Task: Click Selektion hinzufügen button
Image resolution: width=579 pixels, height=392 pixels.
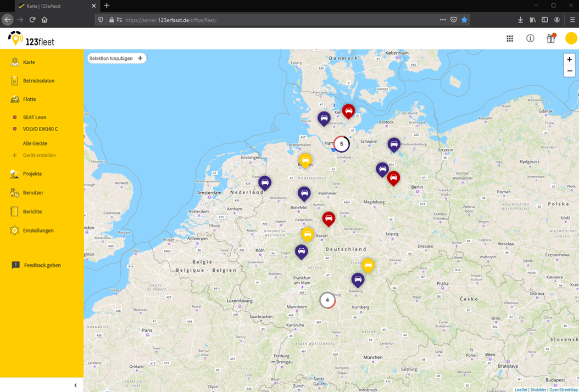Action: click(x=116, y=58)
